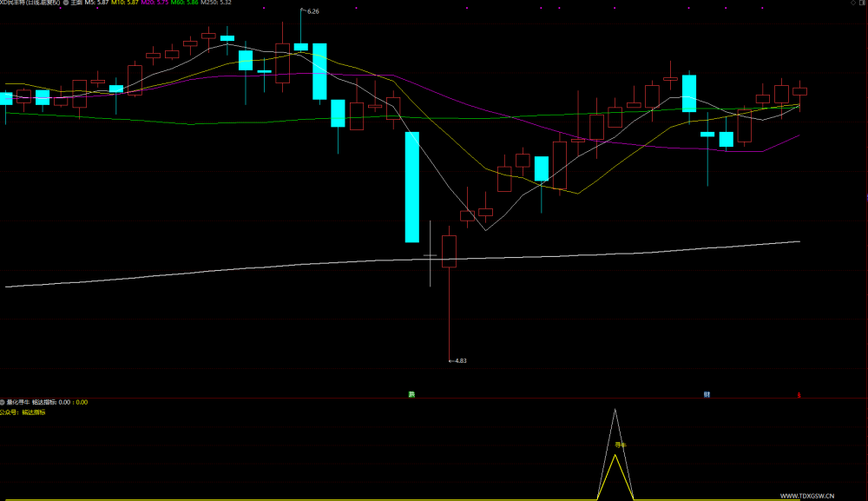Viewport: 868px width, 501px height.
Task: Click the M60: 5.86 moving average label
Action: coord(184,3)
